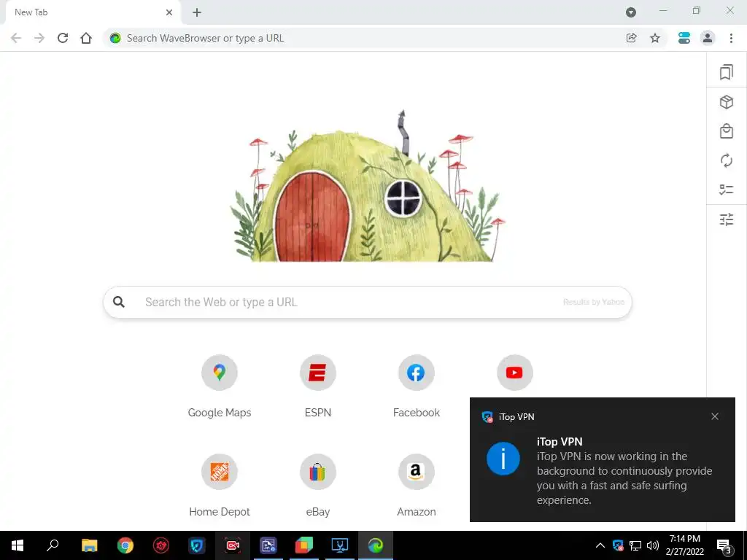Open the three-dot browser menu
Screen dimensions: 747x560
pos(731,38)
